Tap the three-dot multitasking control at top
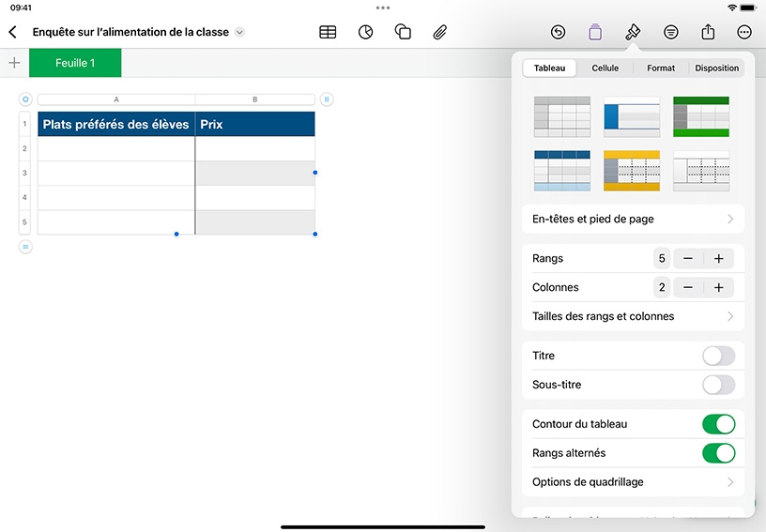Viewport: 766px width, 532px height. [383, 8]
